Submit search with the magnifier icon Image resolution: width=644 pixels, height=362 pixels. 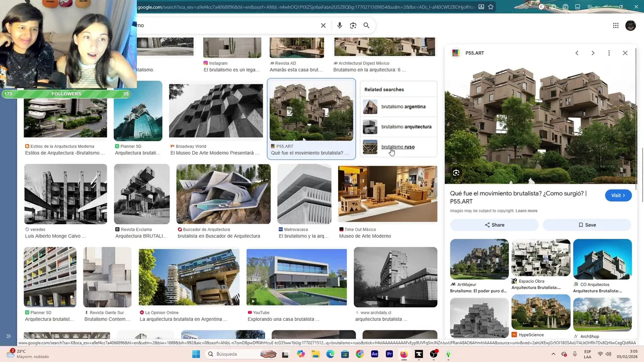[x=366, y=26]
